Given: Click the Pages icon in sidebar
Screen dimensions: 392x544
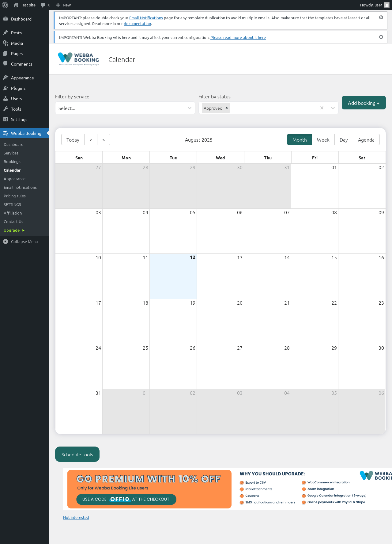Looking at the screenshot, I should (6, 53).
